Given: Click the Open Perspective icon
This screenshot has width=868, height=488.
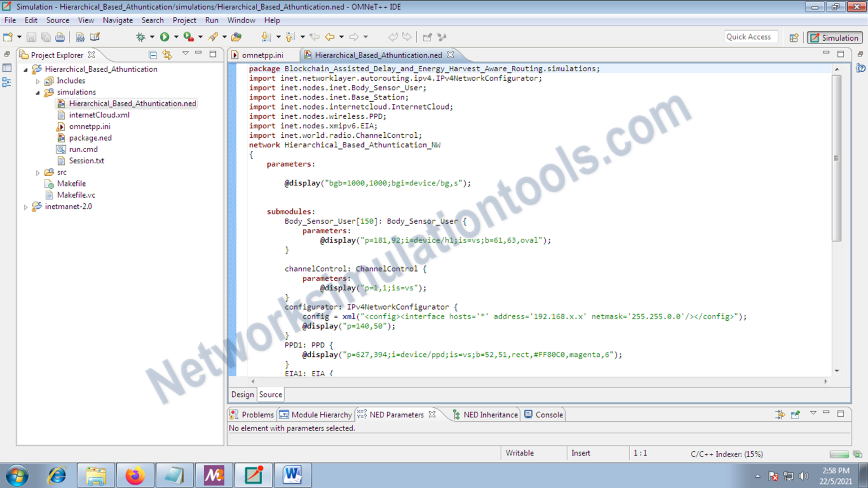Looking at the screenshot, I should [x=794, y=37].
